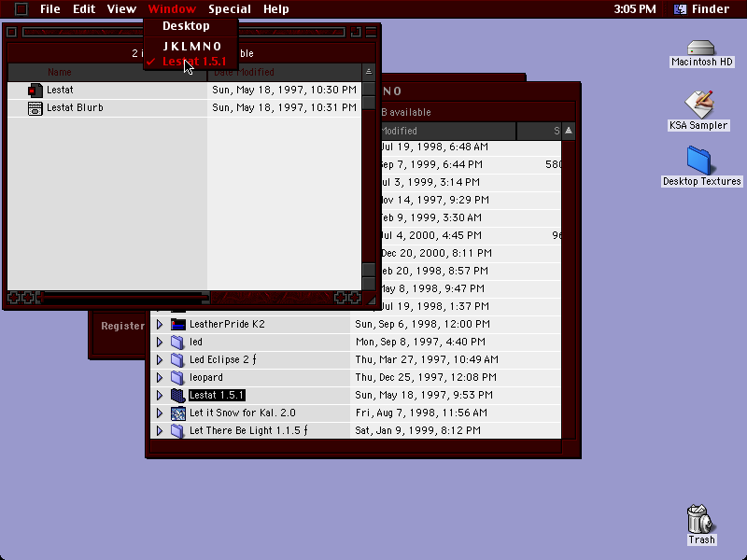The height and width of the screenshot is (560, 747).
Task: Click the Let There Be Light 1.1.5 ƒ folder icon
Action: [x=177, y=430]
